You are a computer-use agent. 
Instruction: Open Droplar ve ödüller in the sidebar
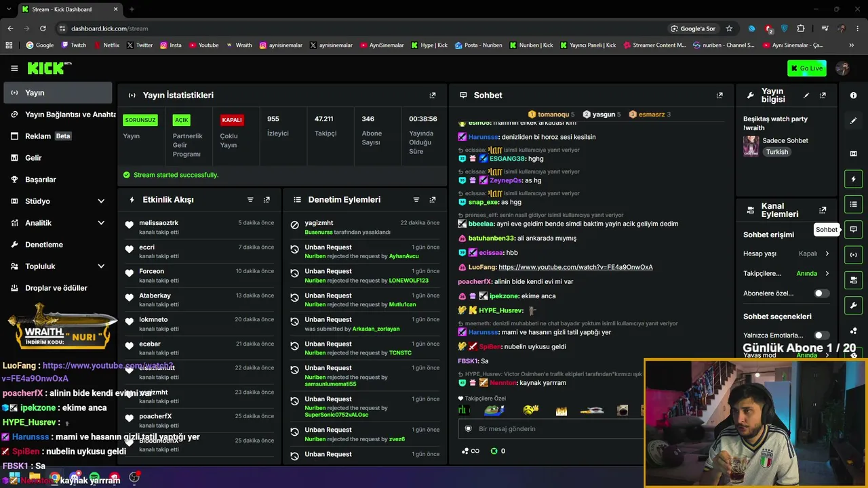click(x=58, y=288)
